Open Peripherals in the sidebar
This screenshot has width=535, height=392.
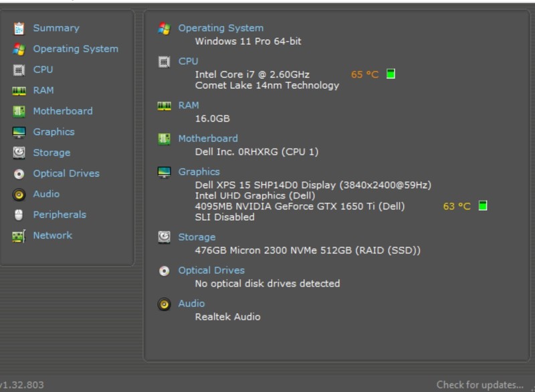pos(60,215)
